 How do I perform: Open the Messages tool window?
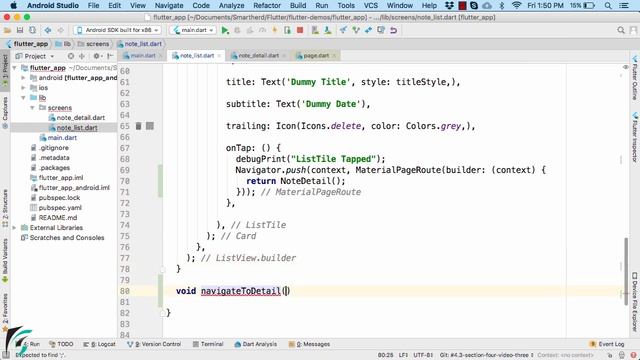click(309, 344)
